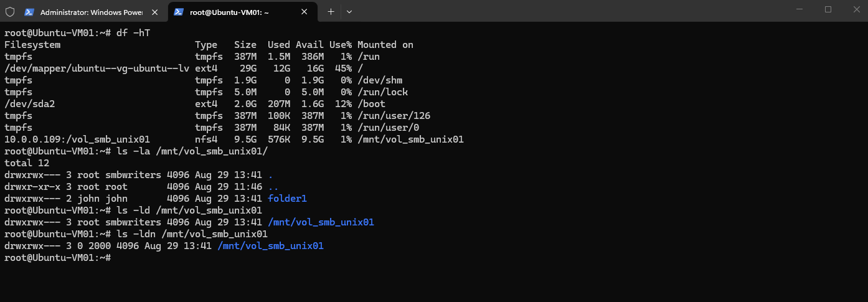This screenshot has height=302, width=868.
Task: Click the "Type" column header
Action: 206,45
